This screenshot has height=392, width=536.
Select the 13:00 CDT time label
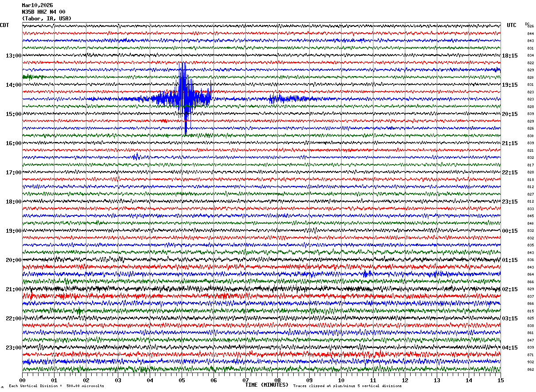click(13, 56)
